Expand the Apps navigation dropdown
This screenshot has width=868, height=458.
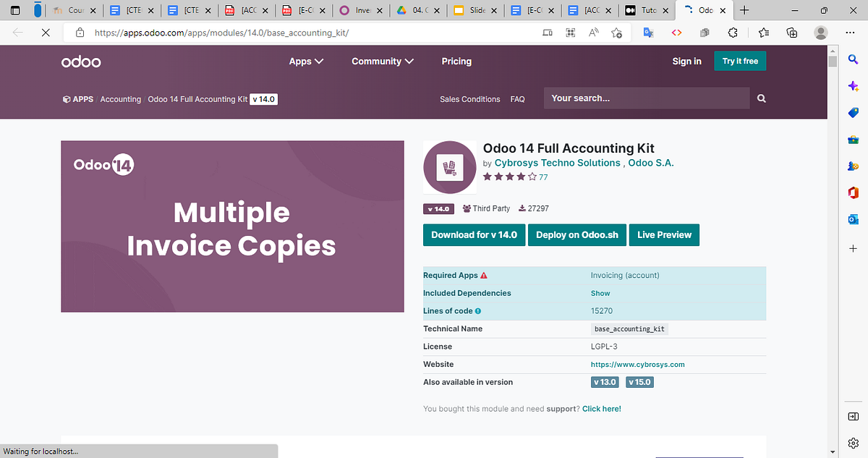tap(306, 62)
